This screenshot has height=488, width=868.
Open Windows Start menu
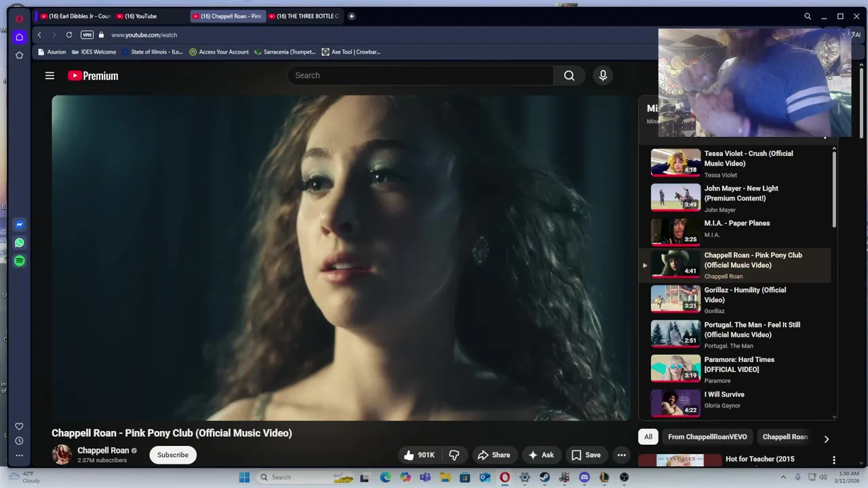(245, 477)
